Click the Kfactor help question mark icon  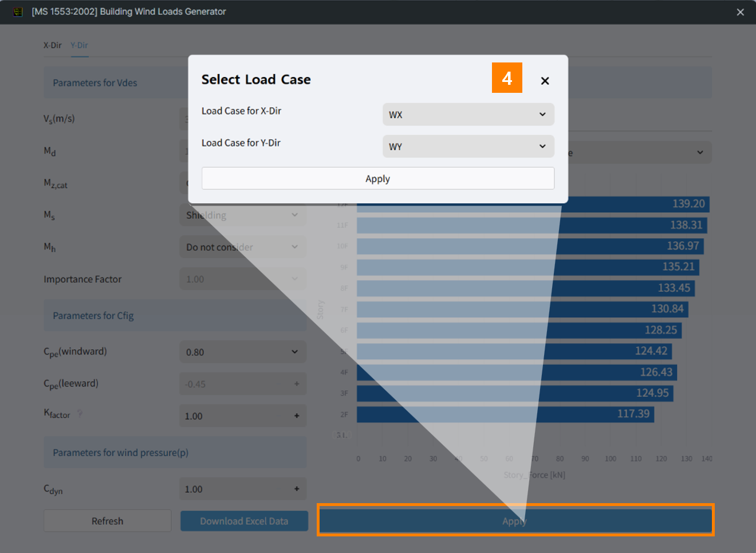click(80, 413)
